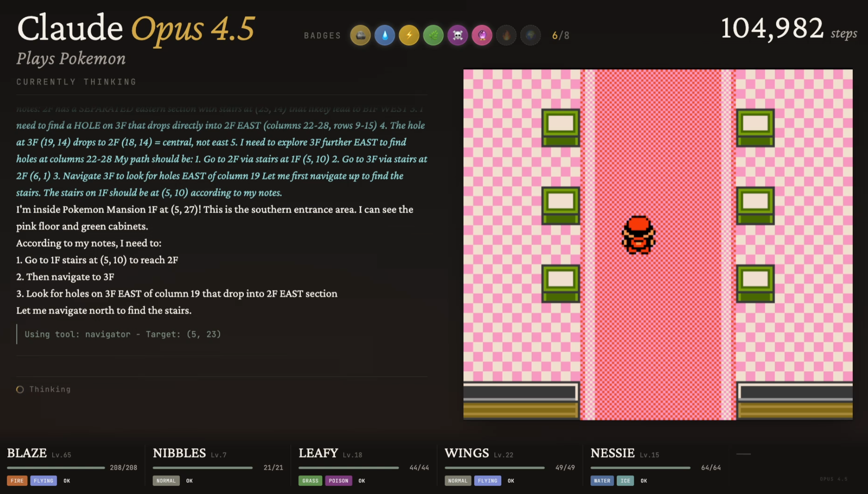
Task: Click the dimmed Earth badge icon
Action: (530, 35)
